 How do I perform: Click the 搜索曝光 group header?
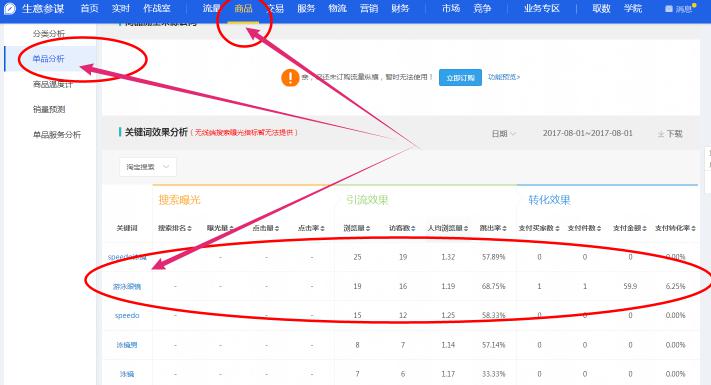click(180, 200)
